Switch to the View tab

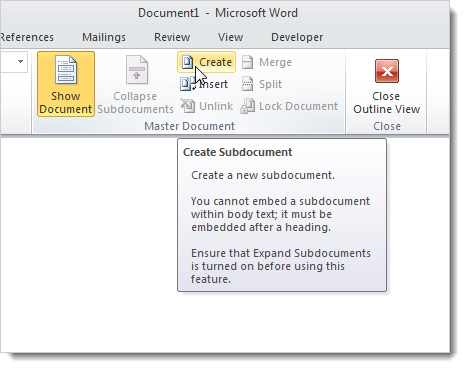coord(230,37)
